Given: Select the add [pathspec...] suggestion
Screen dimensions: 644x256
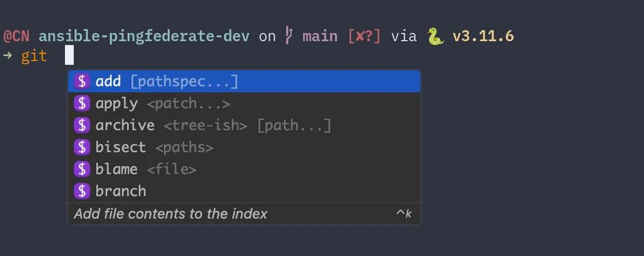Looking at the screenshot, I should pyautogui.click(x=167, y=81).
